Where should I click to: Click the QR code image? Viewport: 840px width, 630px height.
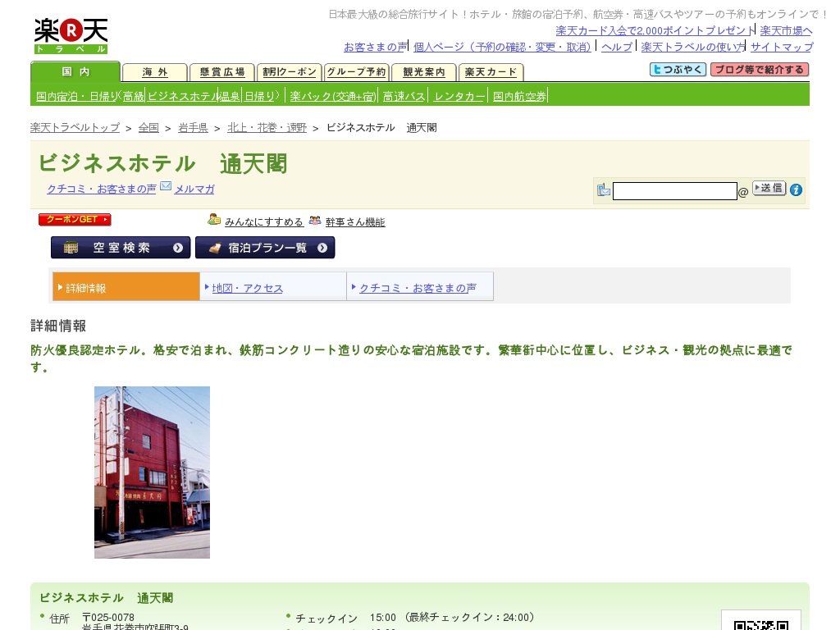coord(760,624)
